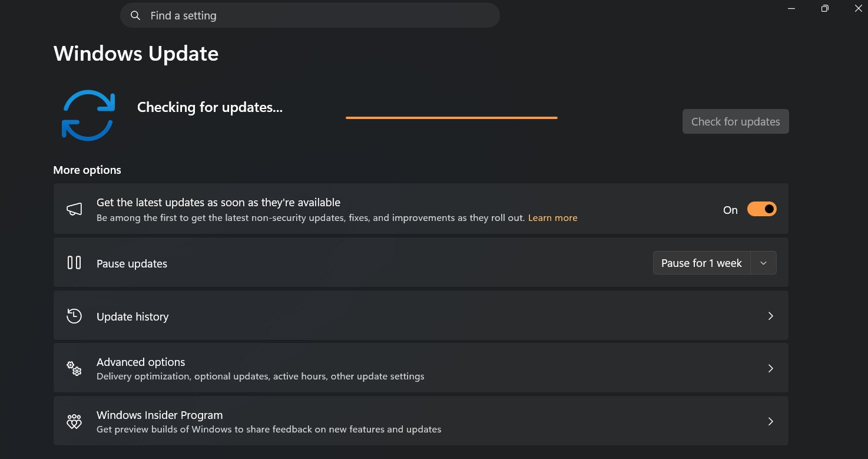The height and width of the screenshot is (459, 868).
Task: Open Advanced options via its chevron
Action: 770,369
